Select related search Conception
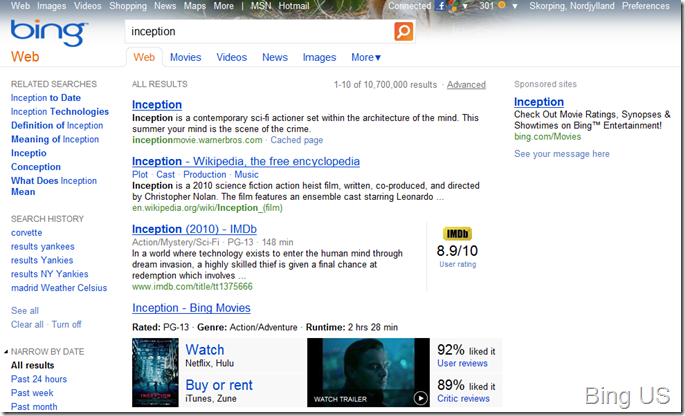Viewport: 685px width, 416px height. (x=36, y=167)
